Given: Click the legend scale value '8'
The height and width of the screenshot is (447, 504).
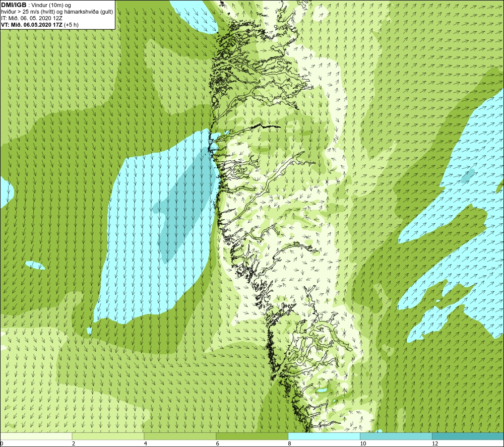Looking at the screenshot, I should pyautogui.click(x=290, y=443).
